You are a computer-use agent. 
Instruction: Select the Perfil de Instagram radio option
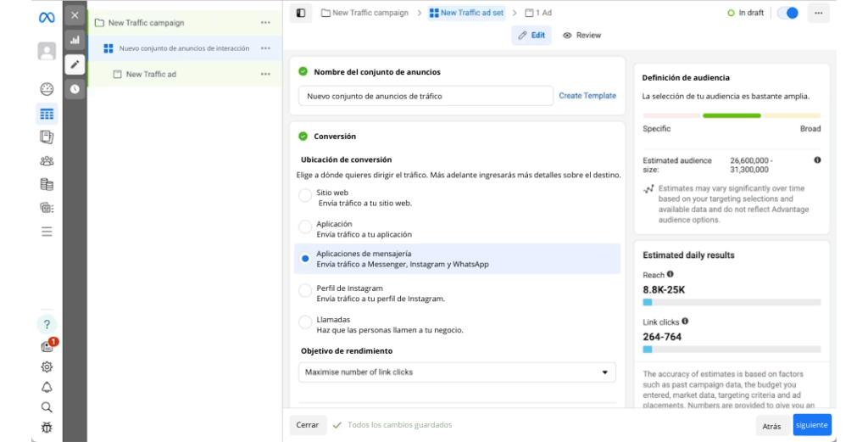[x=305, y=291]
